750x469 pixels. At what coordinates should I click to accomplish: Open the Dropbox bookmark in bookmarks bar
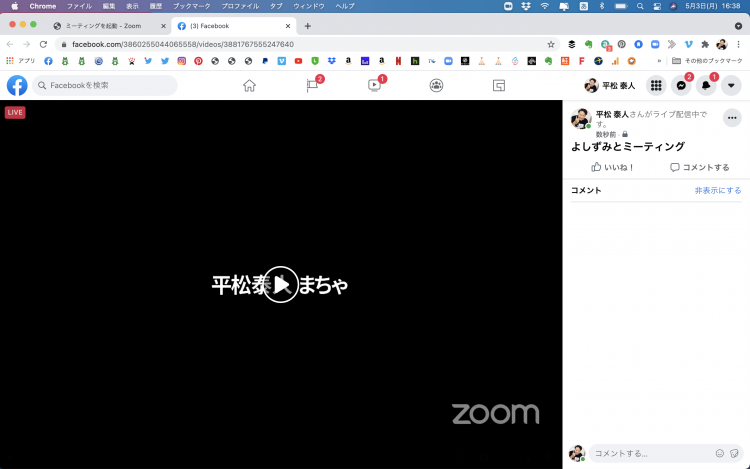tap(331, 61)
